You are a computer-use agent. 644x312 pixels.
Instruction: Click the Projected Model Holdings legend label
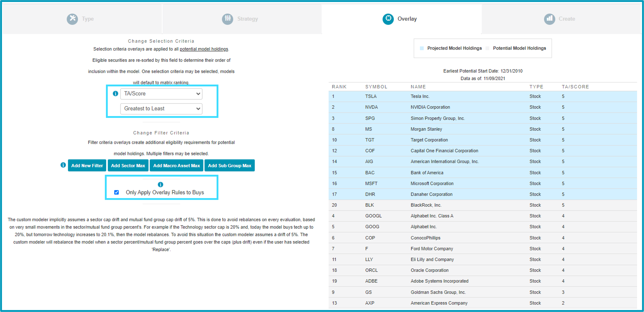pyautogui.click(x=454, y=48)
